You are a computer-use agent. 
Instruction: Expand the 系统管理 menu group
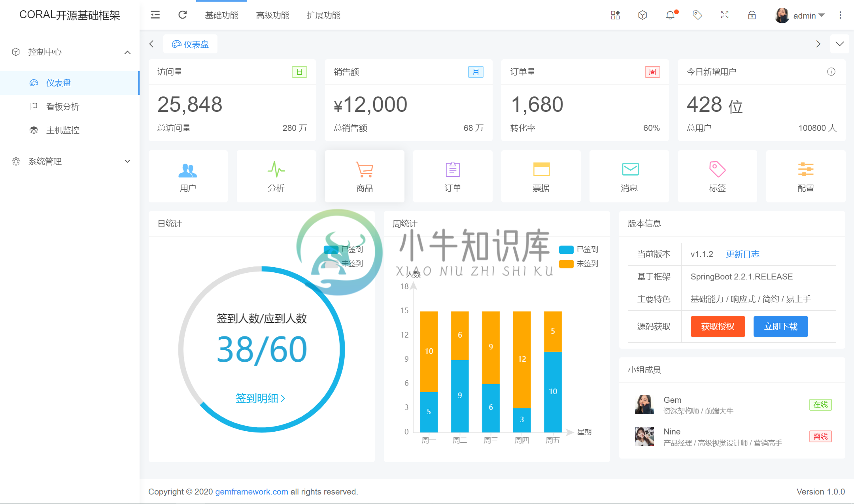70,161
